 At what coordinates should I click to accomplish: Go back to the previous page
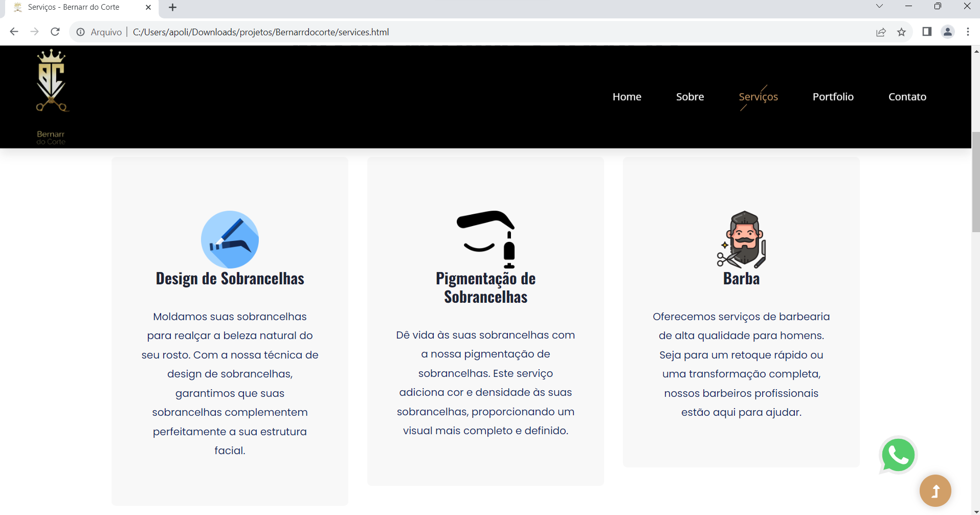click(x=14, y=32)
